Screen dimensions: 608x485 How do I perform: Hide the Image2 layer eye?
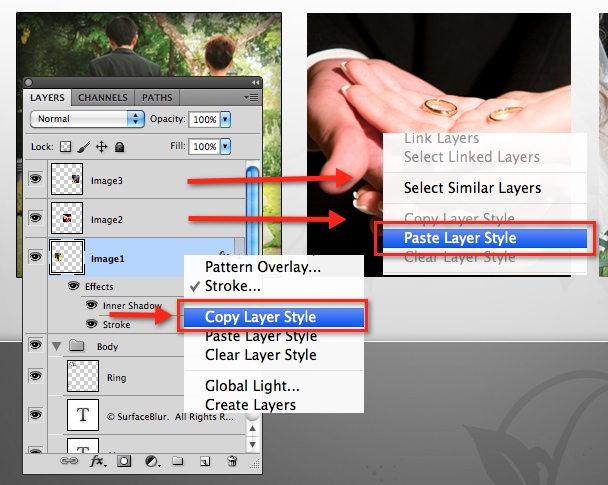click(36, 217)
